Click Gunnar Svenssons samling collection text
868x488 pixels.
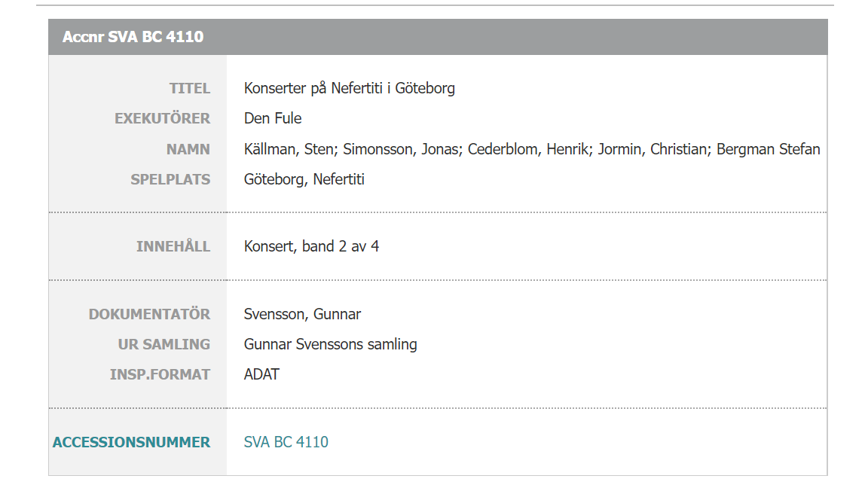click(x=331, y=345)
